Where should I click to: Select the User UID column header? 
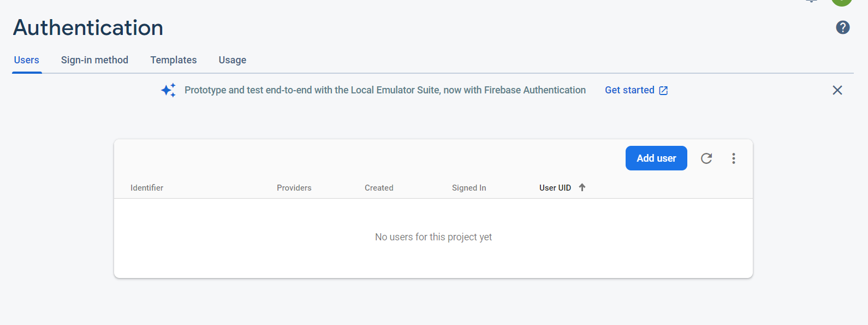[x=555, y=188]
